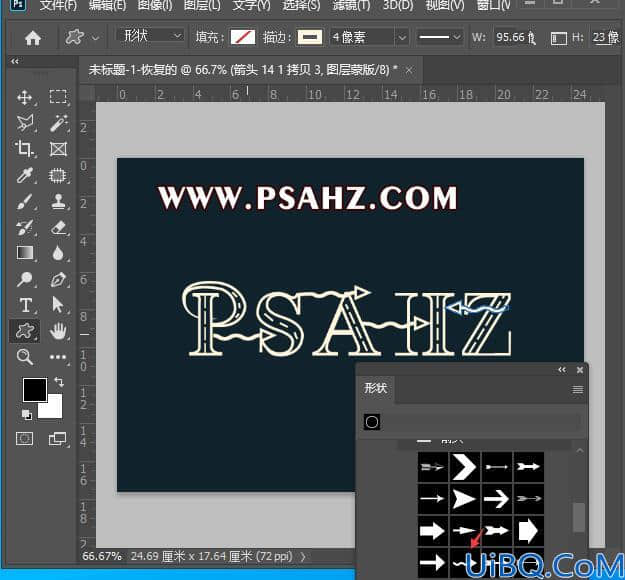Screen dimensions: 625x580
Task: Select the Eyedropper tool
Action: 25,175
